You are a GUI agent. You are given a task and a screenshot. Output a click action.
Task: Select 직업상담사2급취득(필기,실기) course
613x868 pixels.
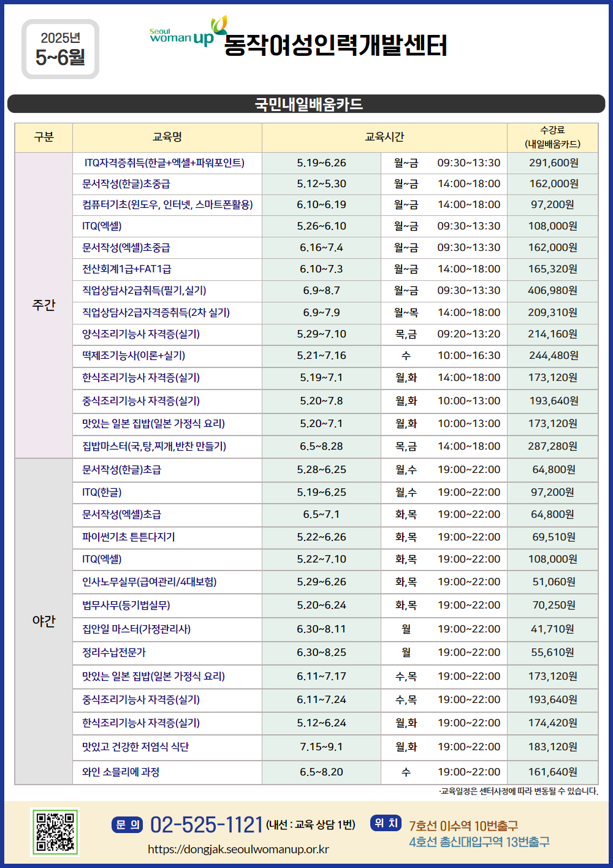tap(144, 291)
